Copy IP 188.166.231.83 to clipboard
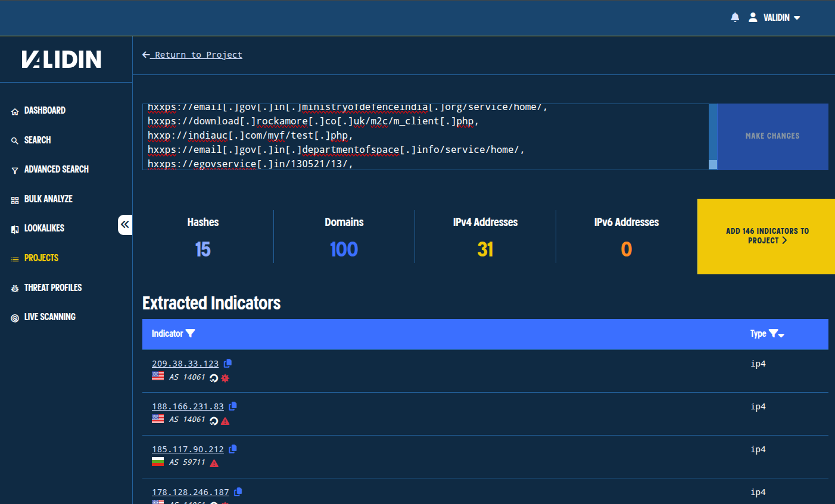The image size is (835, 504). [x=233, y=406]
